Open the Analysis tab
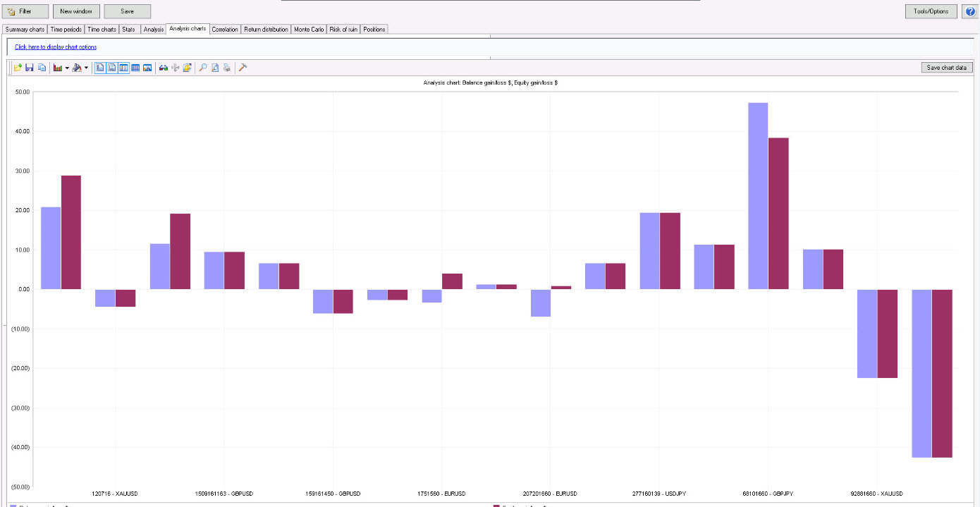Viewport: 980px width, 507px height. point(153,29)
